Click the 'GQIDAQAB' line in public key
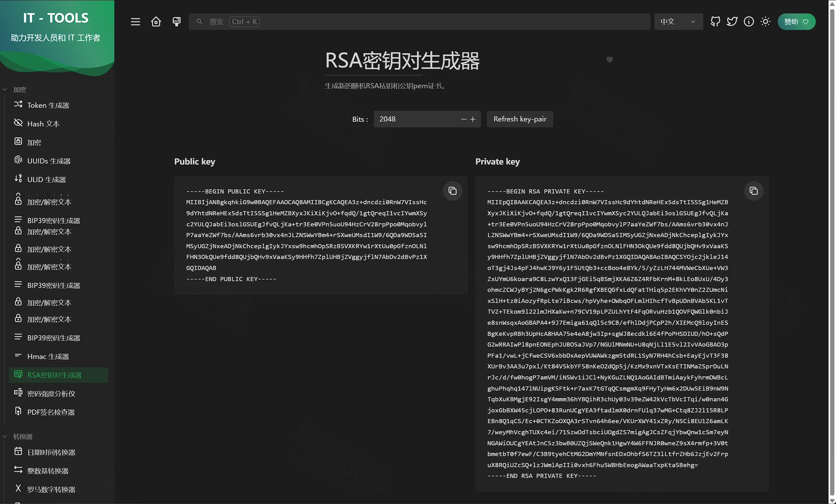Screen dimensions: 836x504 coord(201,268)
